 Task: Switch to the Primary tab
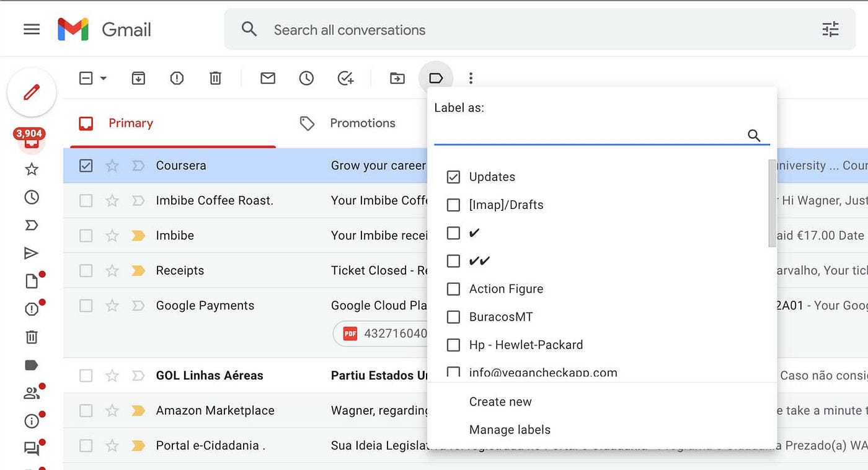(x=173, y=123)
